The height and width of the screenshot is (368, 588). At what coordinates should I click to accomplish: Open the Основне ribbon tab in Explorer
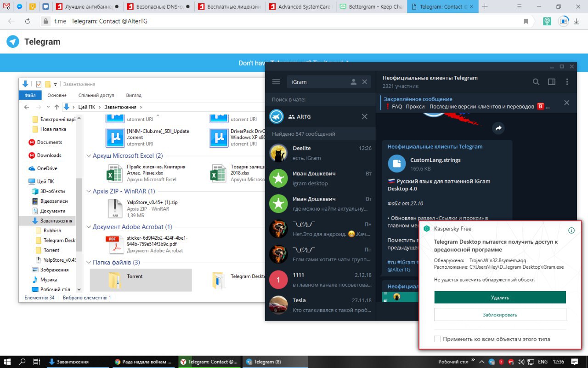pyautogui.click(x=57, y=95)
